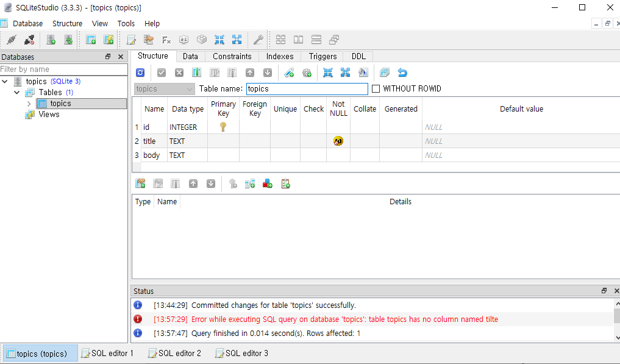The width and height of the screenshot is (620, 364).
Task: Switch to the Indexes tab
Action: click(280, 57)
